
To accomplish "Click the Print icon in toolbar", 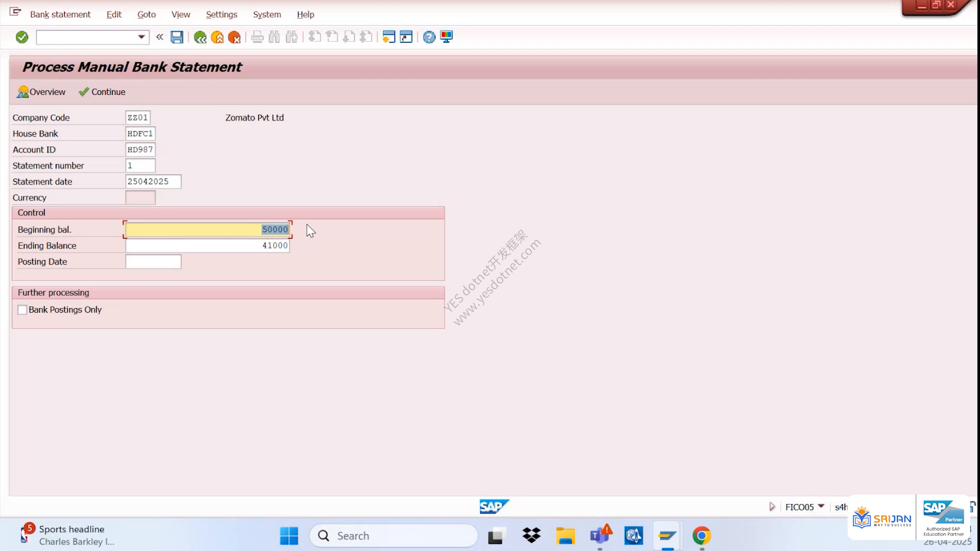I will pyautogui.click(x=257, y=37).
